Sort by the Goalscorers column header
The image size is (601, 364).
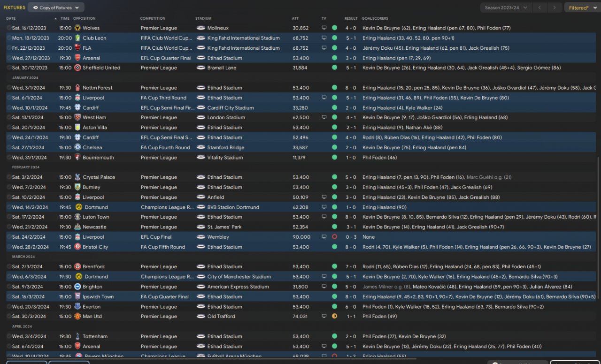[375, 19]
